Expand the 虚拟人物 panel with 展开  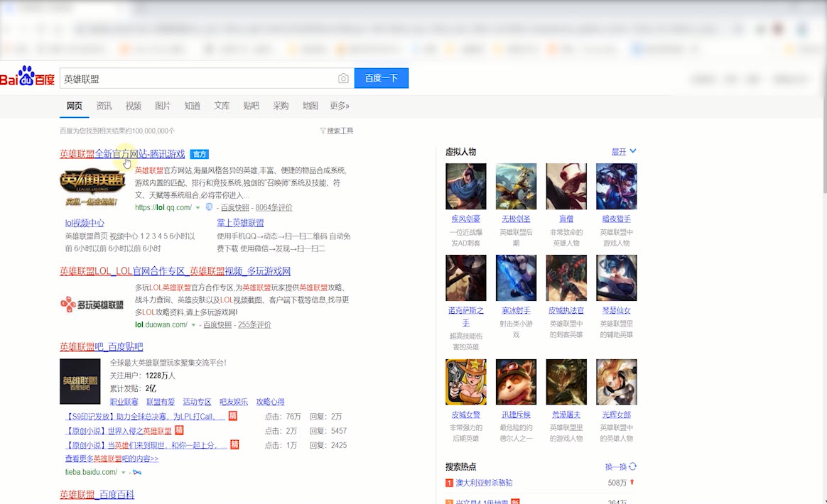(x=623, y=152)
